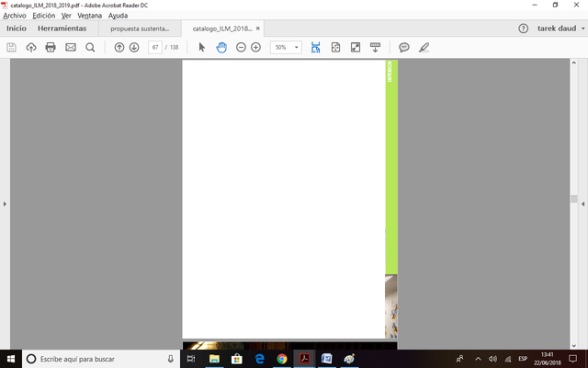Open Word from the taskbar

point(327,359)
